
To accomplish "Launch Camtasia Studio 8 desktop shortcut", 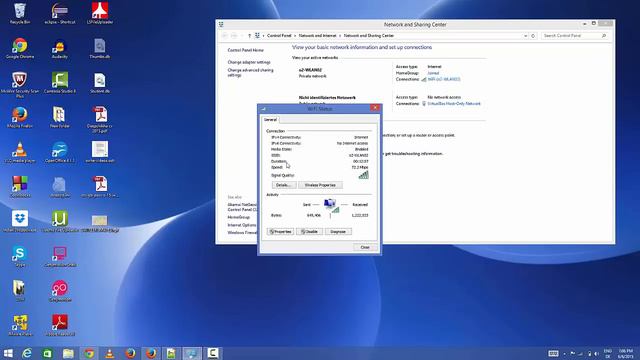I will pyautogui.click(x=60, y=82).
